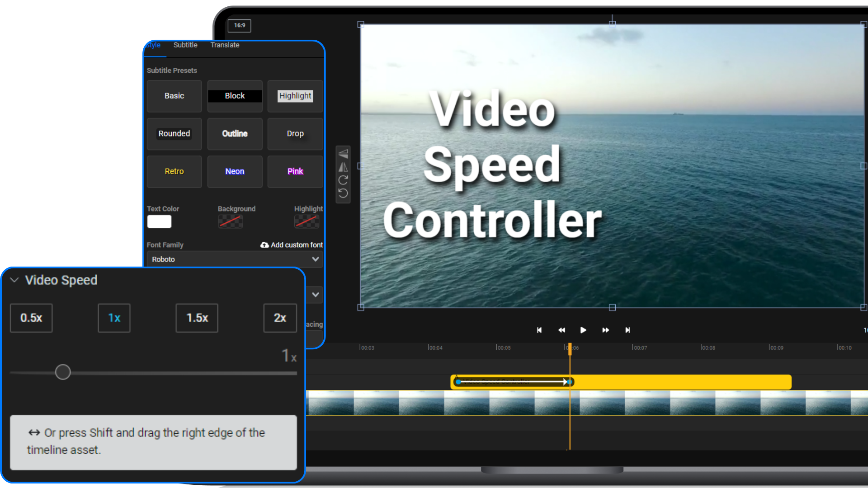Enable the 2x speed preset

[x=280, y=318]
